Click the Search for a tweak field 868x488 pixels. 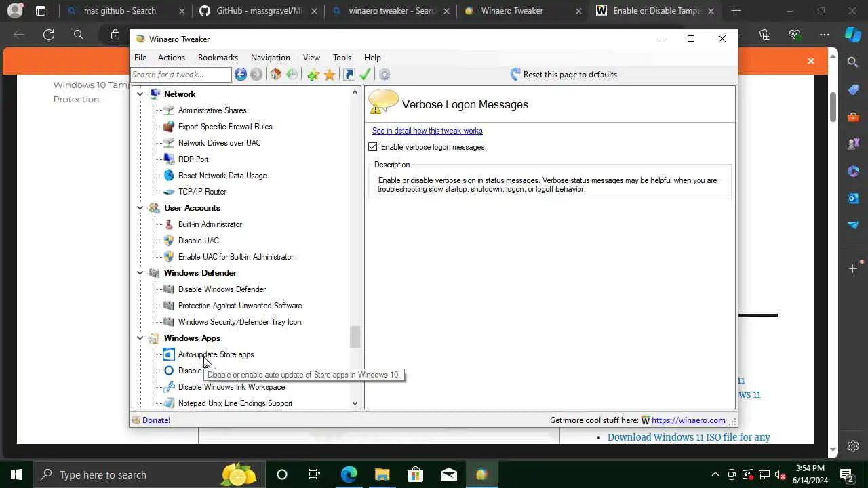[x=181, y=75]
